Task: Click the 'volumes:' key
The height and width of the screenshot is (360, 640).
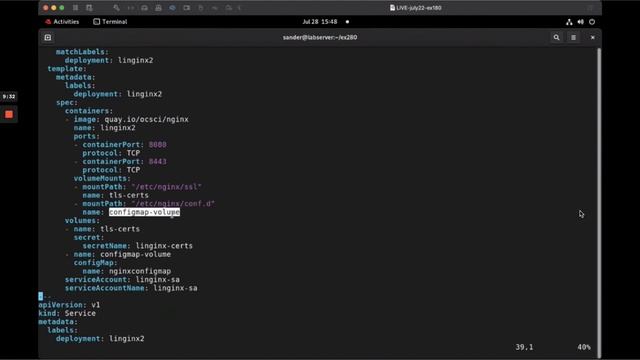Action: (x=82, y=220)
